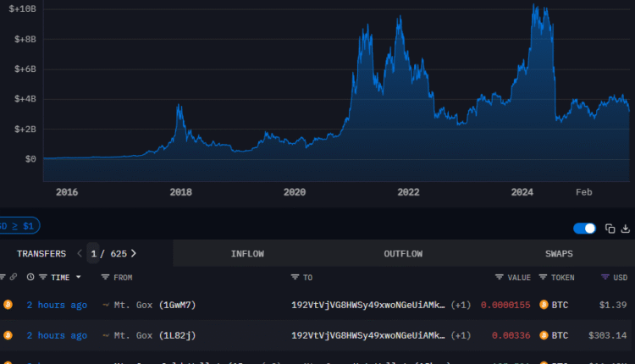
Task: Click the Bitcoin icon in first transfer row
Action: pos(8,305)
